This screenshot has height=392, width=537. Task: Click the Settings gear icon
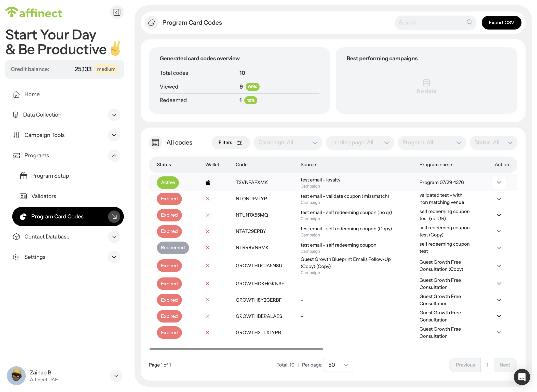[16, 257]
